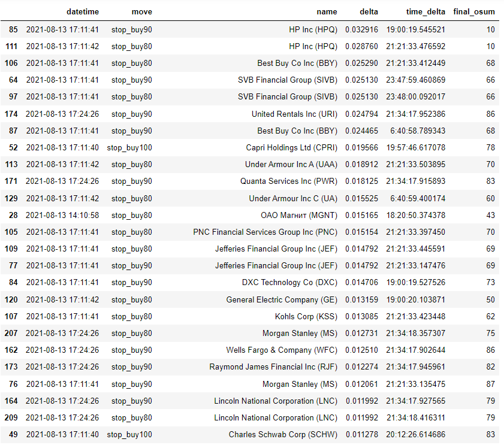Click final_osum value 62

pyautogui.click(x=490, y=316)
